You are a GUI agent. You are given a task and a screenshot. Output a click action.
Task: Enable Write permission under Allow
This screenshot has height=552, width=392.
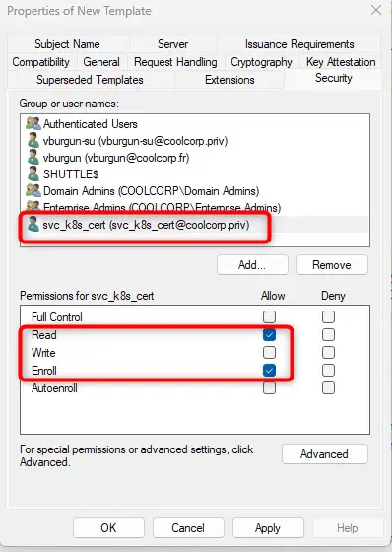[x=269, y=353]
